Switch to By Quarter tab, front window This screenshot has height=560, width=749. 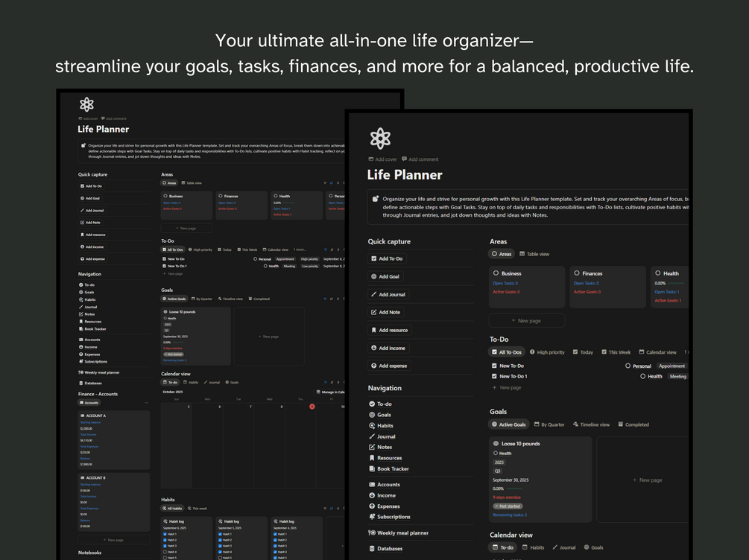point(549,424)
